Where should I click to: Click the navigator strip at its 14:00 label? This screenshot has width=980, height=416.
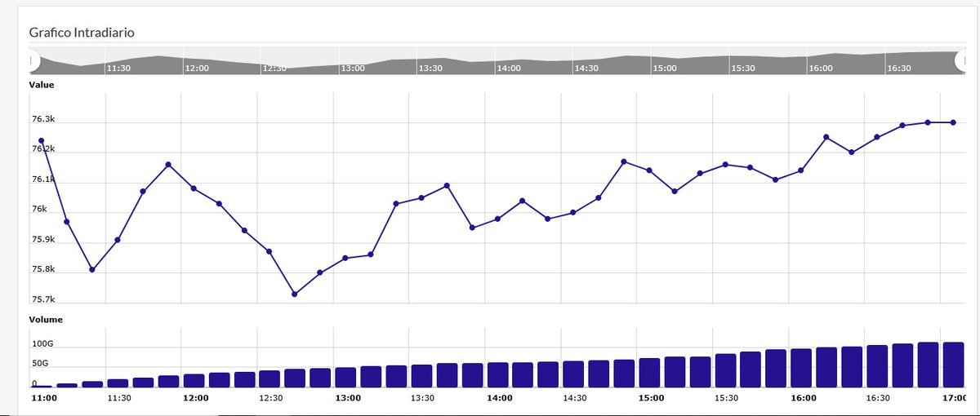[x=508, y=69]
